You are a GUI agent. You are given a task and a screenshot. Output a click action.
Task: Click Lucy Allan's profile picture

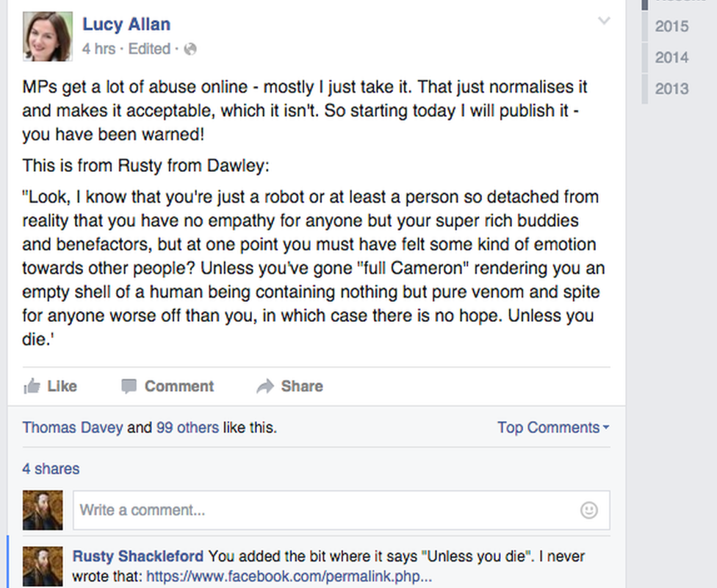click(x=47, y=34)
